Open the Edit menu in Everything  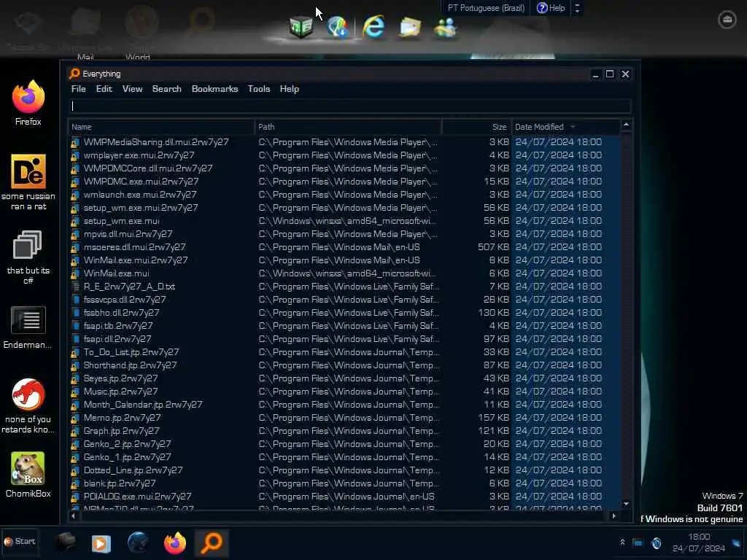click(104, 89)
